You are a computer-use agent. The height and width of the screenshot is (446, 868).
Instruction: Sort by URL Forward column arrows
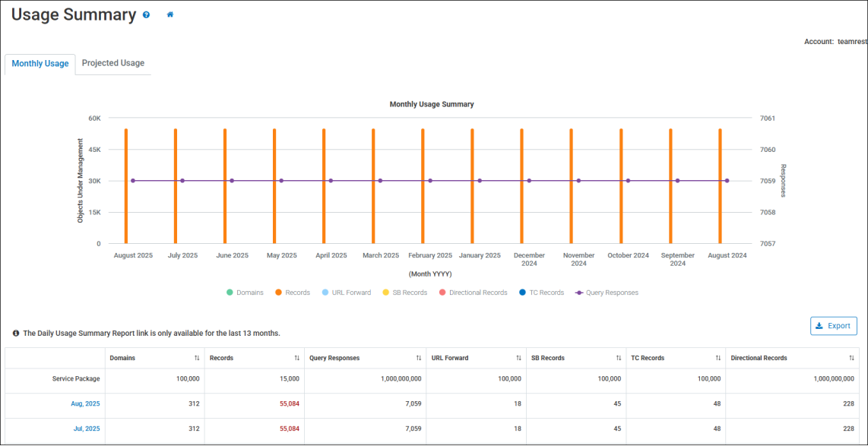click(x=518, y=358)
